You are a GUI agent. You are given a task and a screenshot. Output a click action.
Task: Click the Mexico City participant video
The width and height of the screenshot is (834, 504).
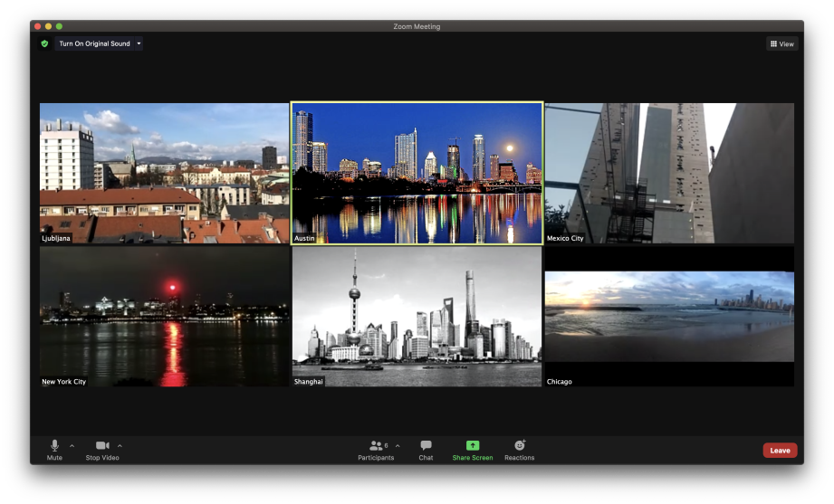pyautogui.click(x=669, y=172)
